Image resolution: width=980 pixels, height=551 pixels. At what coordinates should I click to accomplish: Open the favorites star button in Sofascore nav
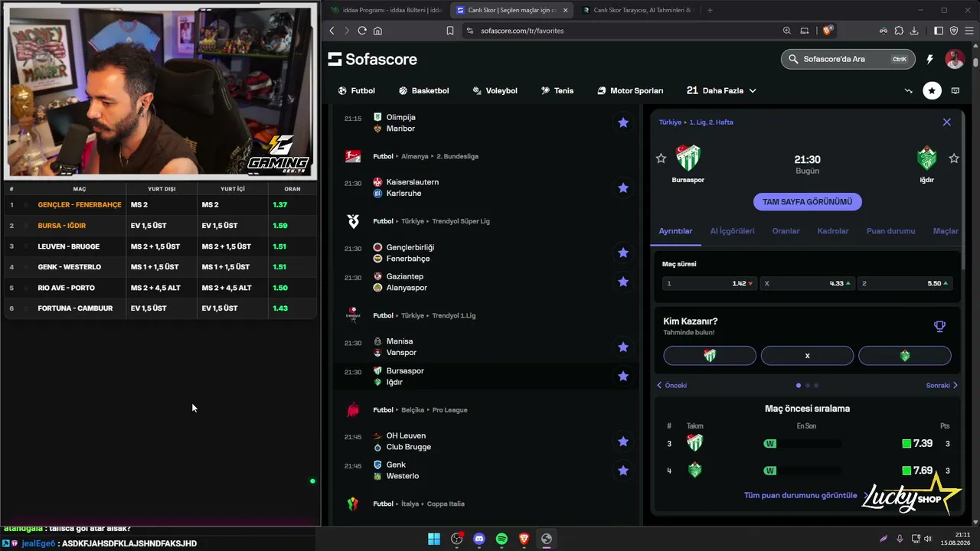point(932,90)
